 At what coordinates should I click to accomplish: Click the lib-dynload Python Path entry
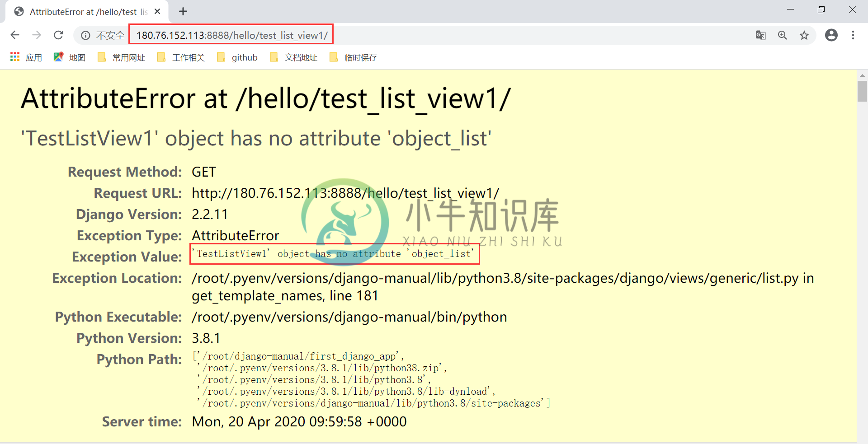346,392
